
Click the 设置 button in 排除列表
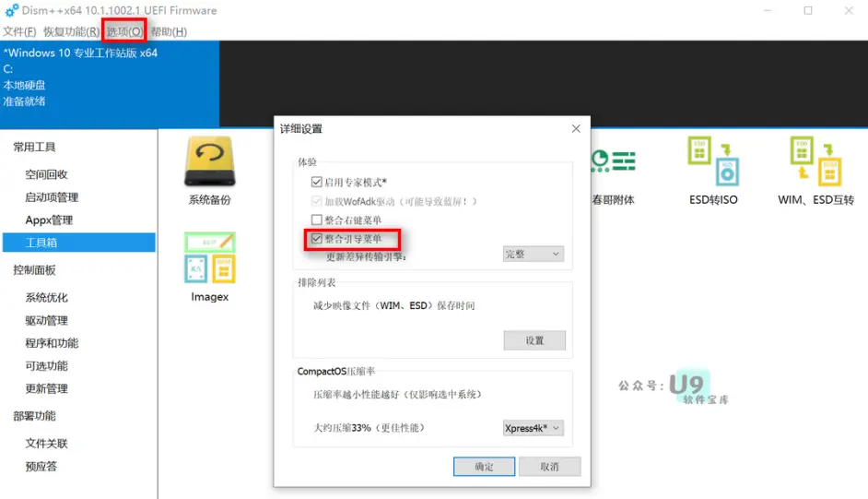pos(534,340)
